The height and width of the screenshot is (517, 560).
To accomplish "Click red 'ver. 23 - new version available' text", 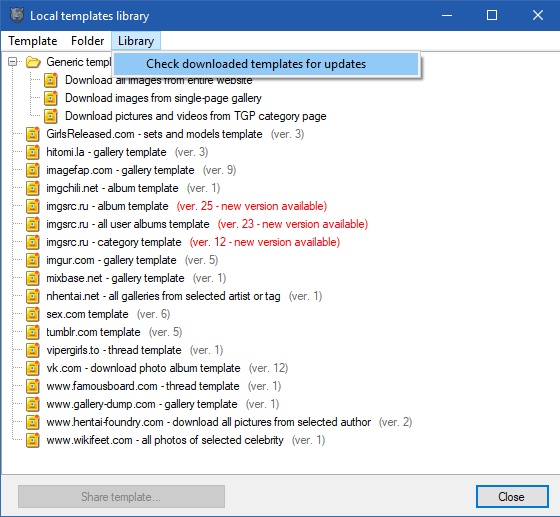I will [293, 224].
